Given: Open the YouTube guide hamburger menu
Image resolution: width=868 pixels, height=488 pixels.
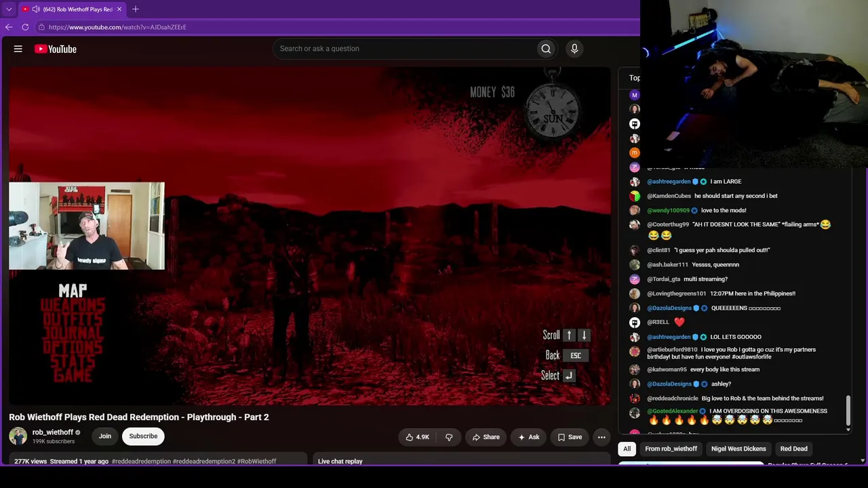Looking at the screenshot, I should 18,49.
